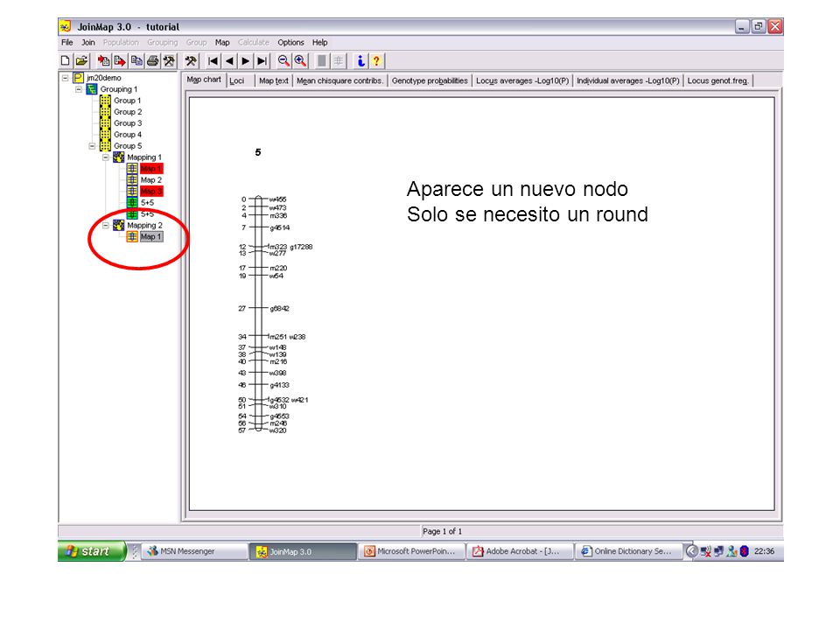Collapse the Mapping 1 tree node
The height and width of the screenshot is (630, 840).
[106, 157]
